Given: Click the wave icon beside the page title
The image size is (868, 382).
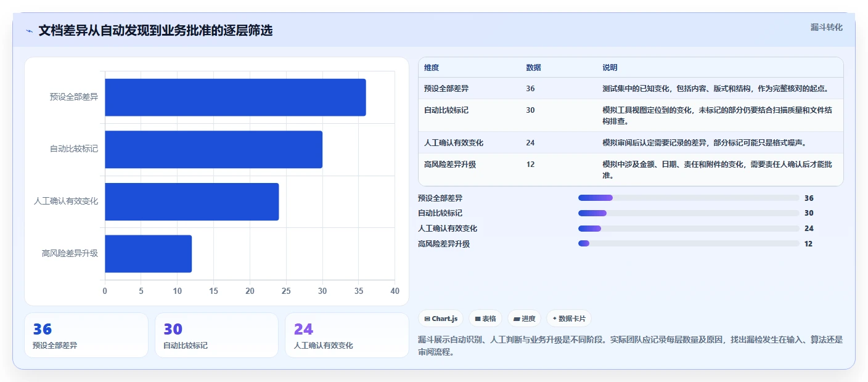Looking at the screenshot, I should point(29,31).
